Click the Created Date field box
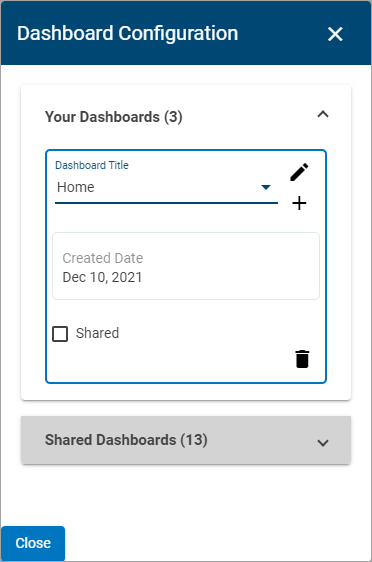 click(x=186, y=266)
